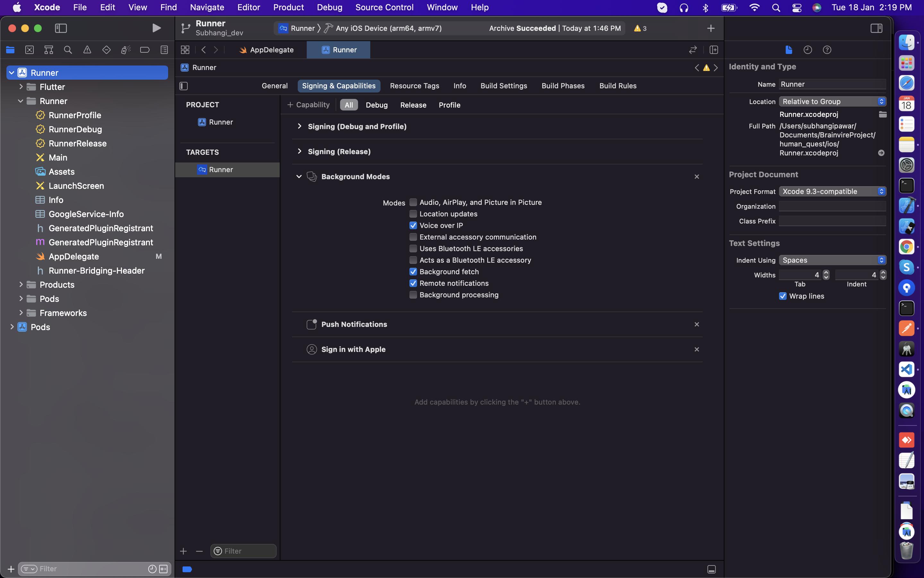This screenshot has height=578, width=924.
Task: Open the related items grid icon
Action: tap(185, 50)
